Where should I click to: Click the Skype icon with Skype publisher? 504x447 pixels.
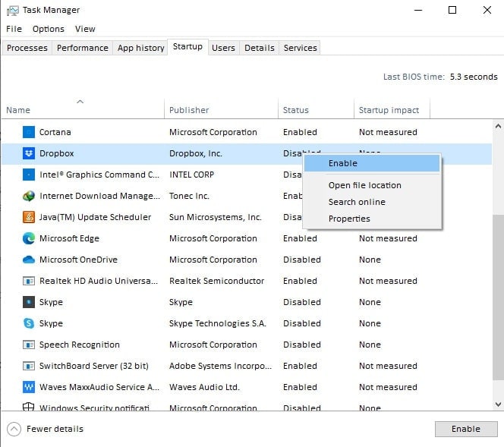point(29,302)
